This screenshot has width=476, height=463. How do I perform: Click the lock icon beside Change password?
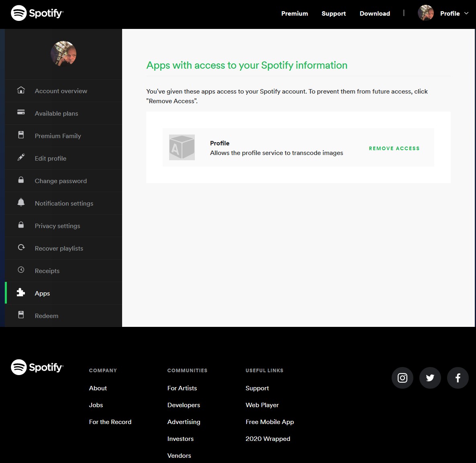[x=21, y=179]
